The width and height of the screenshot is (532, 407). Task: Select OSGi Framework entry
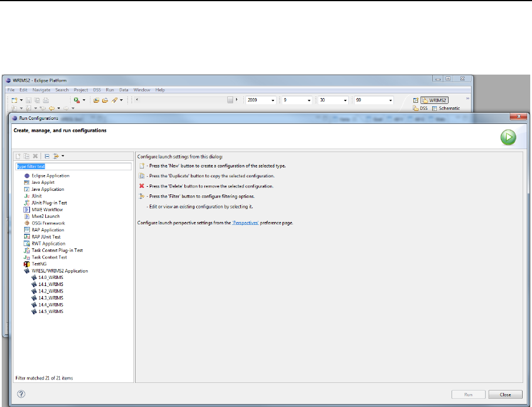(45, 223)
